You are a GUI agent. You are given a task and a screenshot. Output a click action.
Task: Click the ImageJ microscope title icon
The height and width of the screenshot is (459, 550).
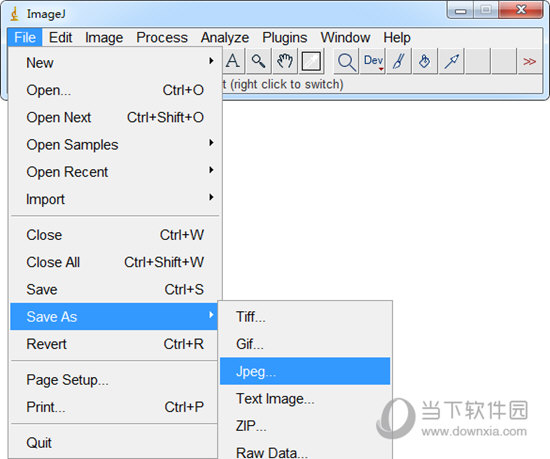pos(14,14)
